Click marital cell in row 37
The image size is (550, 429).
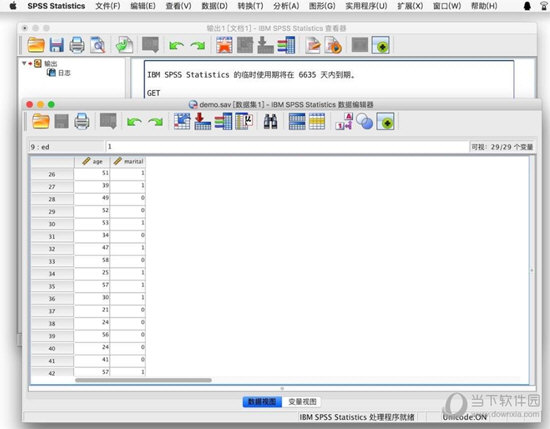[128, 310]
